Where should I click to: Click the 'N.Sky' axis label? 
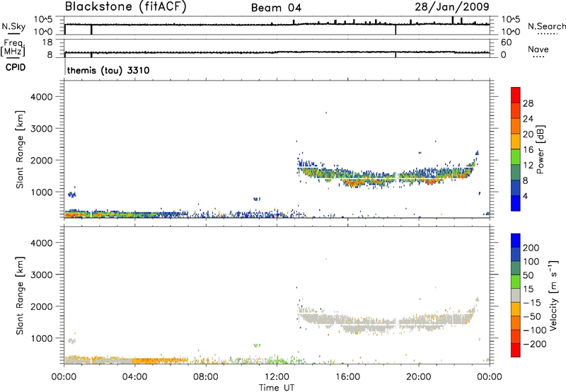(x=13, y=26)
